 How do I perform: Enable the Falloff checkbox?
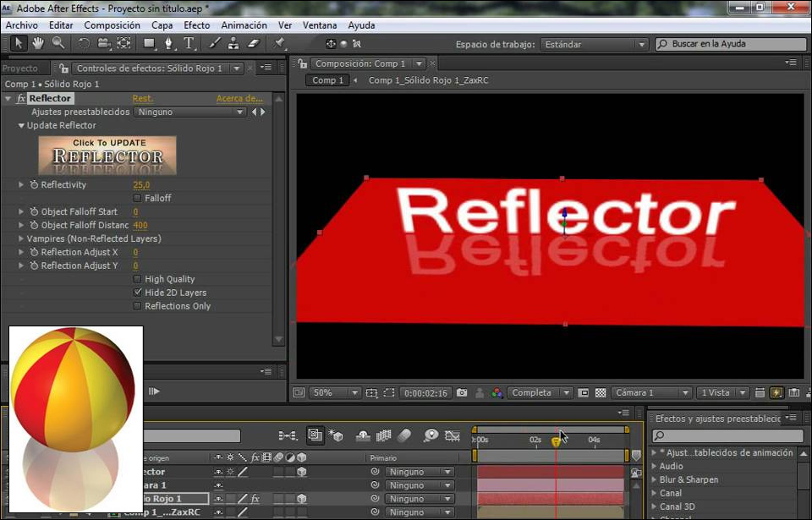[137, 199]
